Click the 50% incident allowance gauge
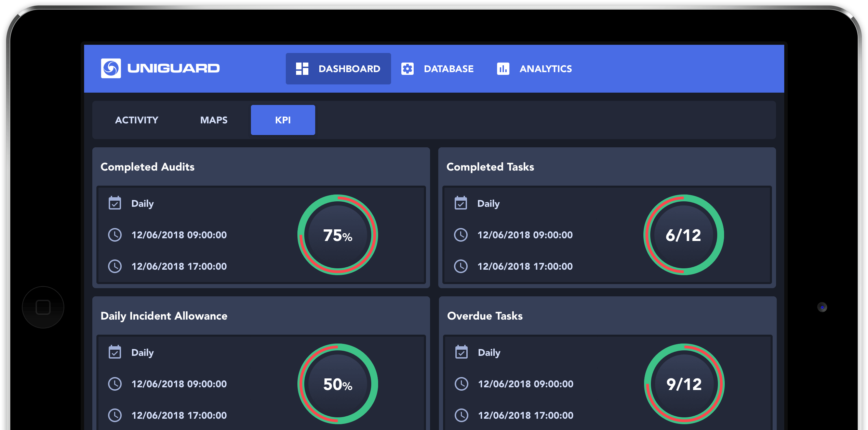The width and height of the screenshot is (868, 430). (x=338, y=384)
